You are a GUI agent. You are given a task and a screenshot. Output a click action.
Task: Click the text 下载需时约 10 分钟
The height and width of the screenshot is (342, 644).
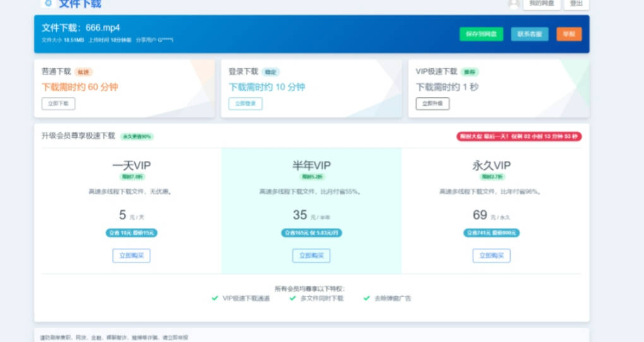tap(267, 87)
